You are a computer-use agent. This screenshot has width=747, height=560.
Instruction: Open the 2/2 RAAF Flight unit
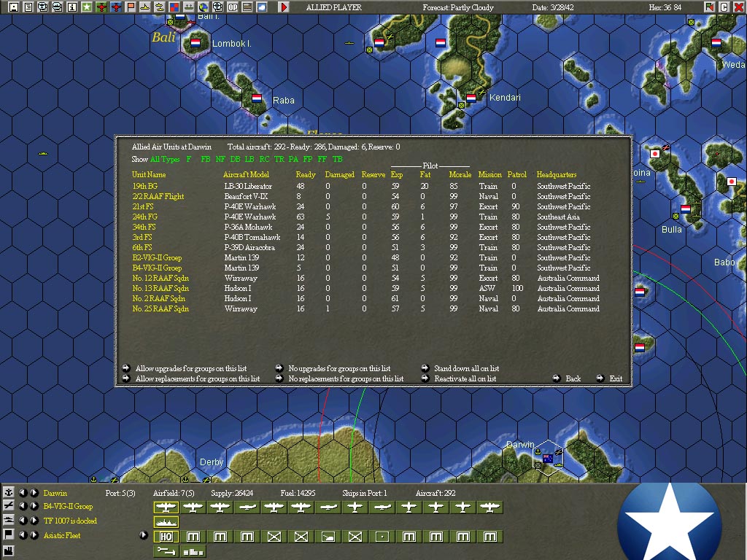158,196
